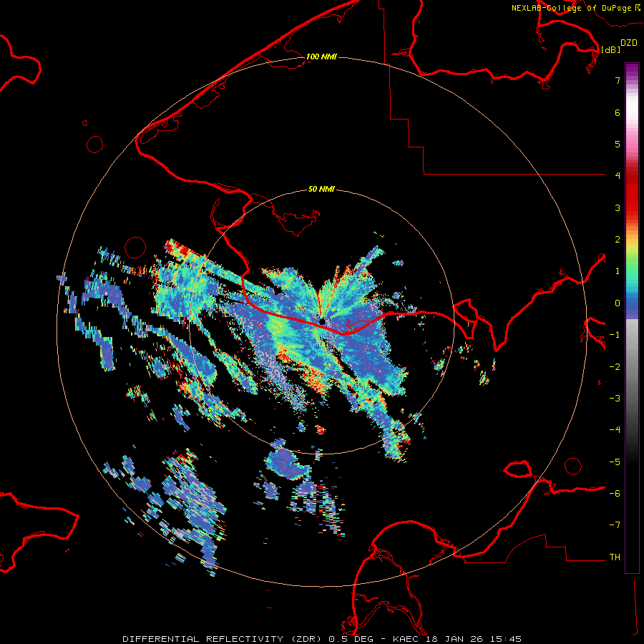Click the -1 dB label on the color scale
This screenshot has height=644, width=644.
click(x=615, y=335)
